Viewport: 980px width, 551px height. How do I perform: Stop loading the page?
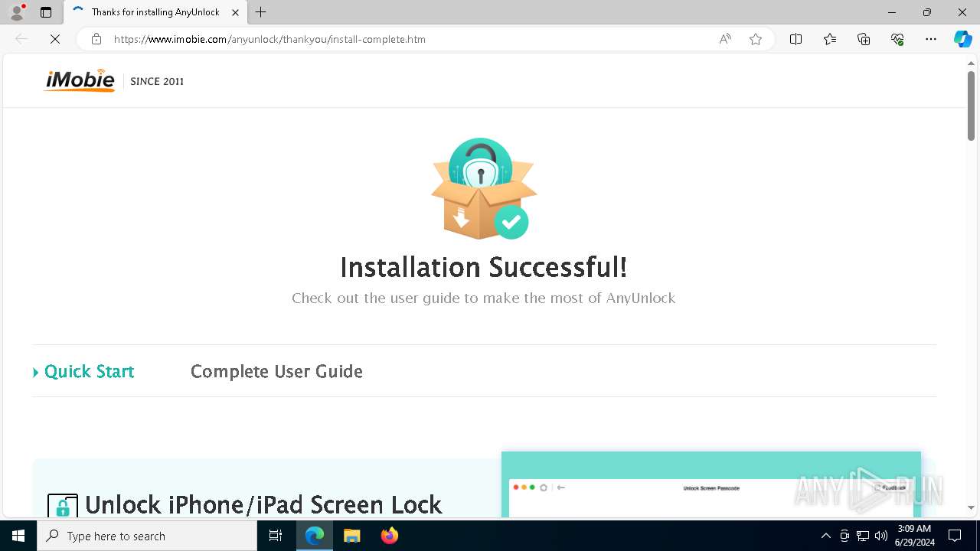click(55, 39)
